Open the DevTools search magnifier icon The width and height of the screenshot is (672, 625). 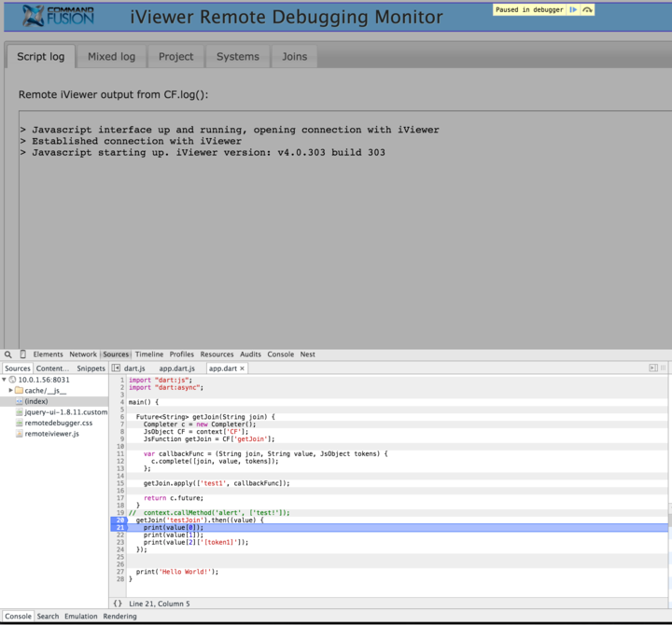click(x=8, y=354)
